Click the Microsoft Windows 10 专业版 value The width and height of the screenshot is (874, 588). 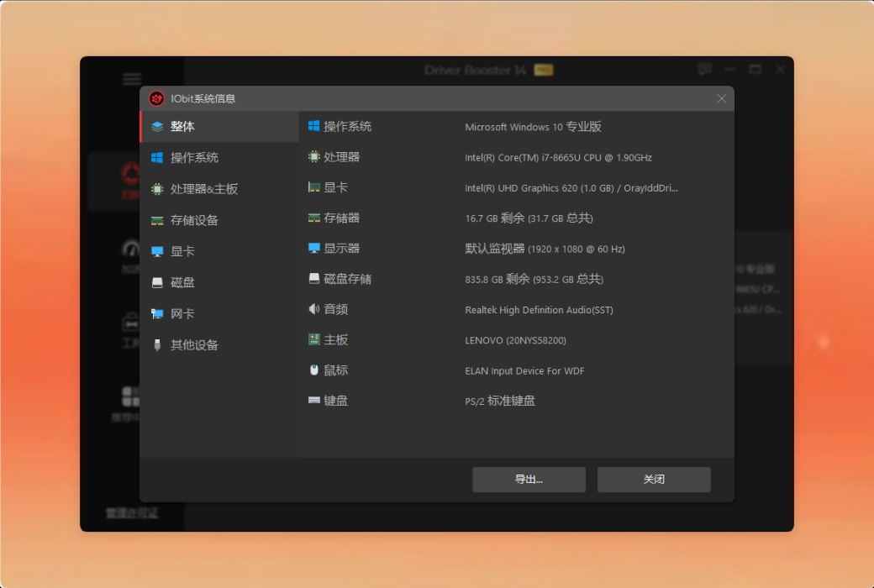click(533, 127)
